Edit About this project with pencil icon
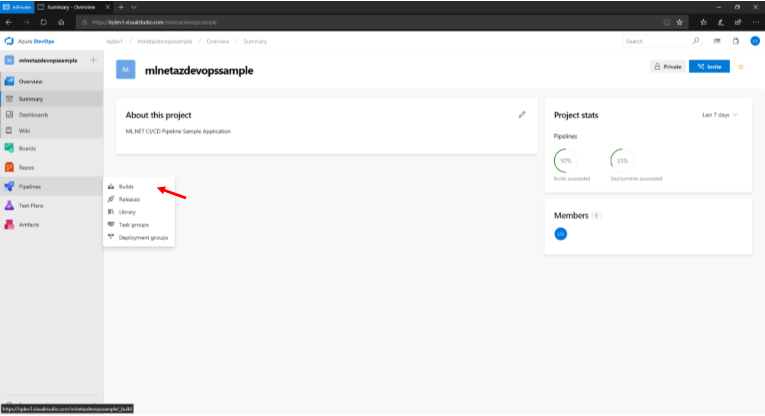Viewport: 765px width, 416px height. coord(522,115)
